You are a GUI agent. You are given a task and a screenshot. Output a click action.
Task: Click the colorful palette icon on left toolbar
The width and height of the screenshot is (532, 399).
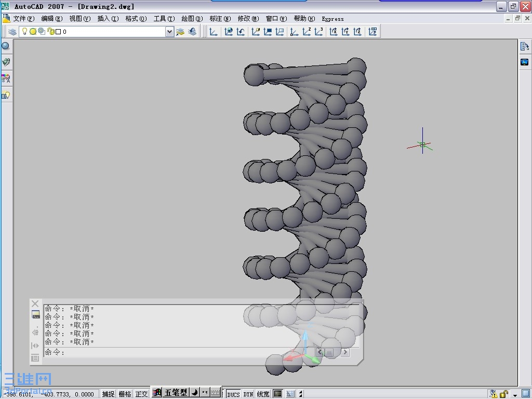(x=6, y=79)
